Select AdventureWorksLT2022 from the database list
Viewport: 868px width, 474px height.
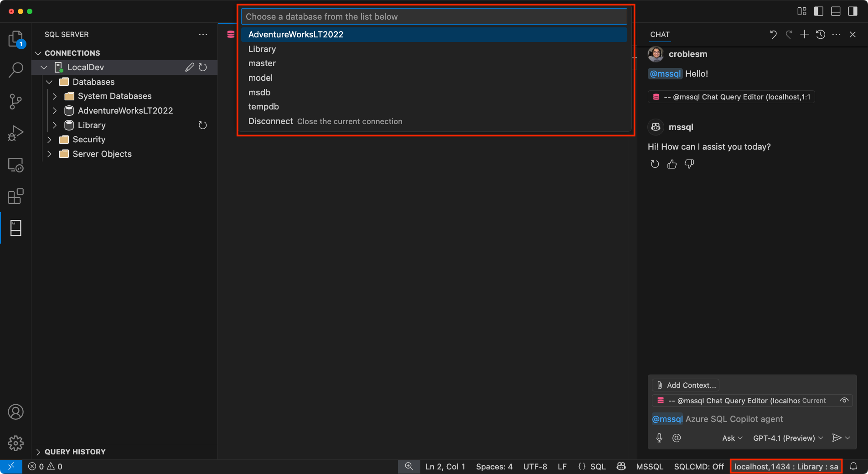(295, 34)
